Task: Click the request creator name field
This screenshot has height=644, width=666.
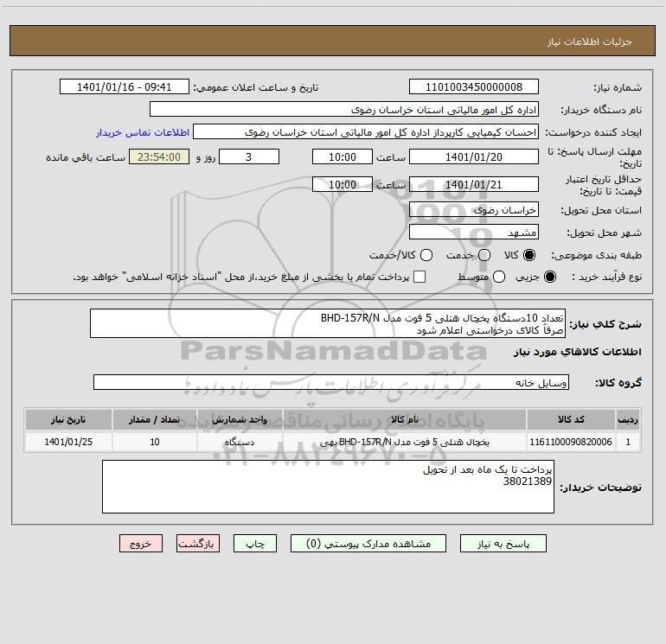Action: coord(366,132)
